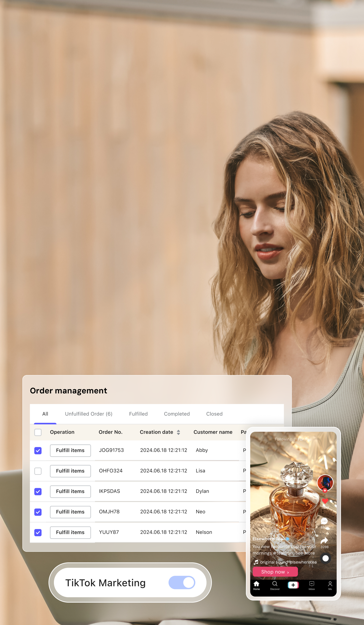Screen dimensions: 364x625
Task: Tap the create video plus icon
Action: click(x=293, y=585)
